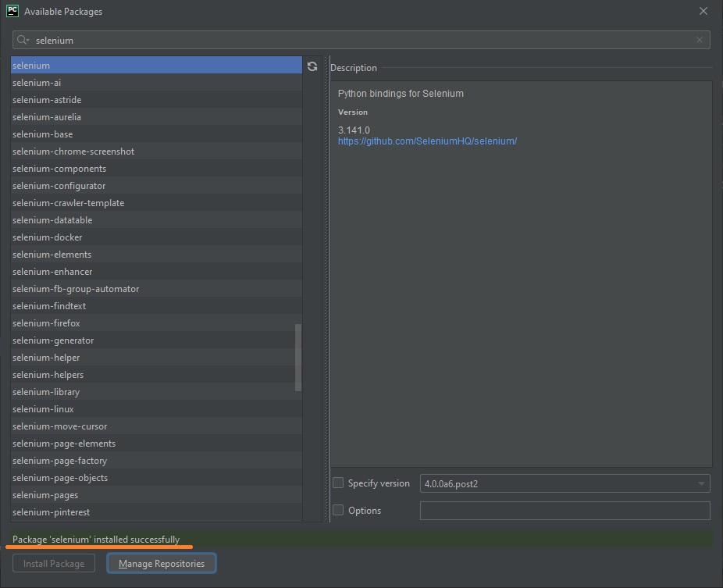Image resolution: width=723 pixels, height=588 pixels.
Task: Clear the search field with X icon
Action: [700, 40]
